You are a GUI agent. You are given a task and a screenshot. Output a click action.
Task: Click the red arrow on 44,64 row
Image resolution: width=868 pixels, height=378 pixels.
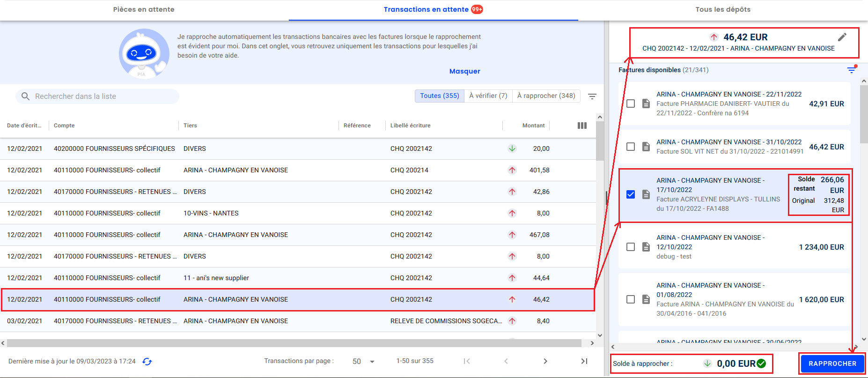pos(512,278)
